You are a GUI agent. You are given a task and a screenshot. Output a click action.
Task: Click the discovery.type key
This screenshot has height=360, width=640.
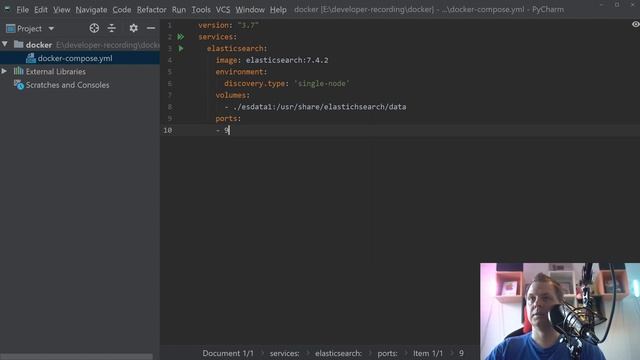254,83
